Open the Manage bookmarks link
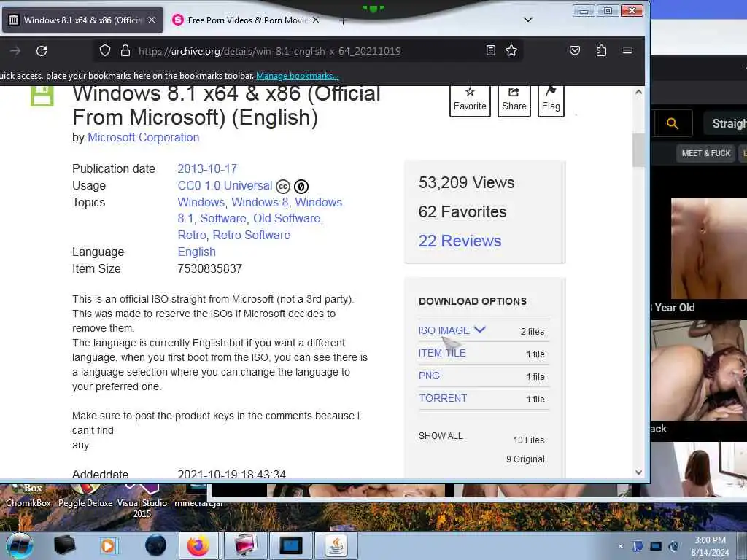The image size is (747, 560). point(298,76)
